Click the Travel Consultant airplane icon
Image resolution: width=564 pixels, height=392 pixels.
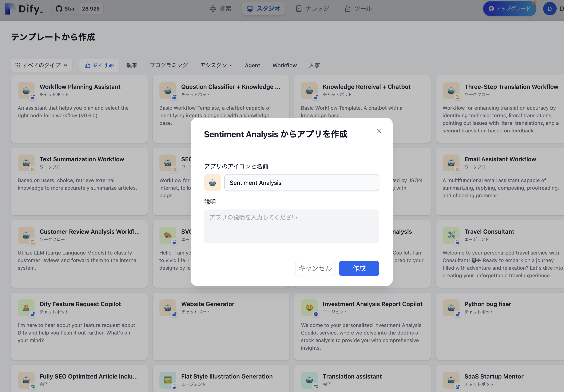click(x=451, y=235)
